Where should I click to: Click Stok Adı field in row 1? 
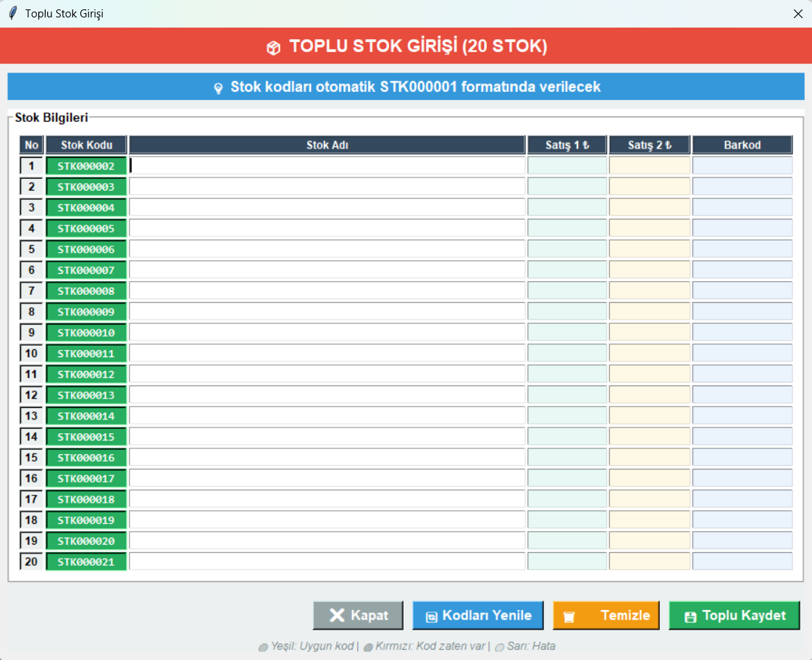pos(327,166)
